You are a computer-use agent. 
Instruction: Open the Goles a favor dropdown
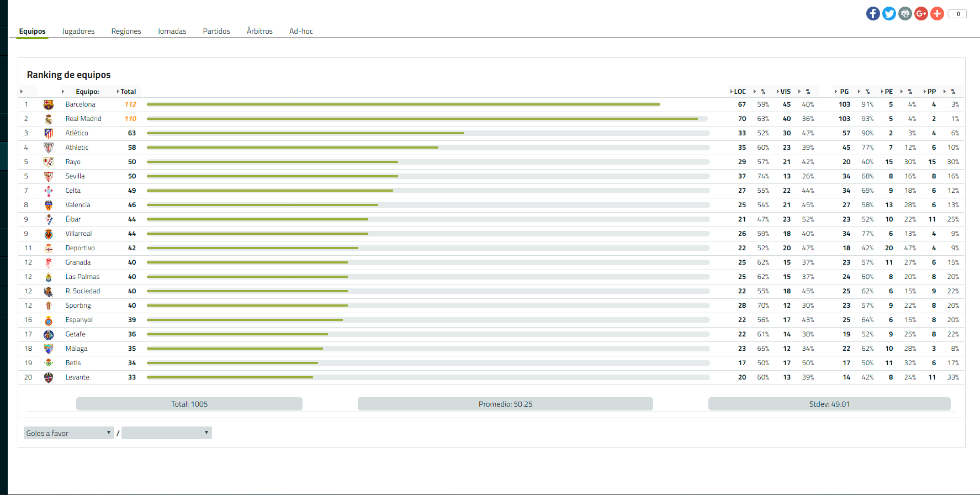(x=68, y=433)
